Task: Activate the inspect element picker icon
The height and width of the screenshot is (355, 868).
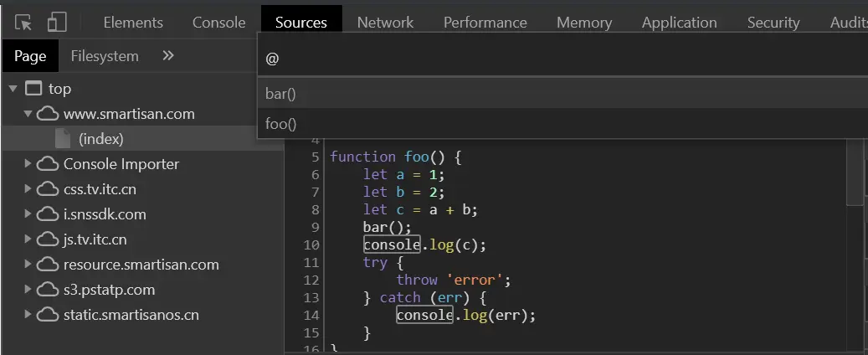Action: click(x=23, y=22)
